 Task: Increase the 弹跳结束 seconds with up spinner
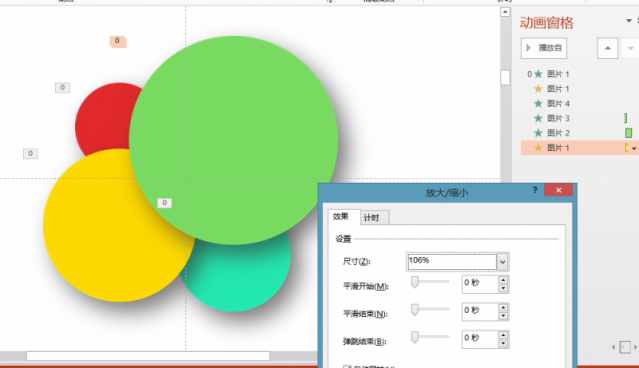tap(503, 335)
